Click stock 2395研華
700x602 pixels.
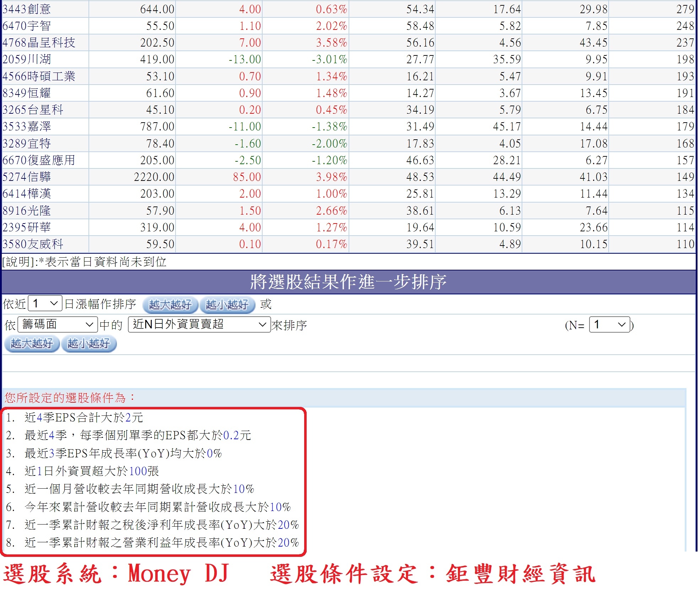27,227
